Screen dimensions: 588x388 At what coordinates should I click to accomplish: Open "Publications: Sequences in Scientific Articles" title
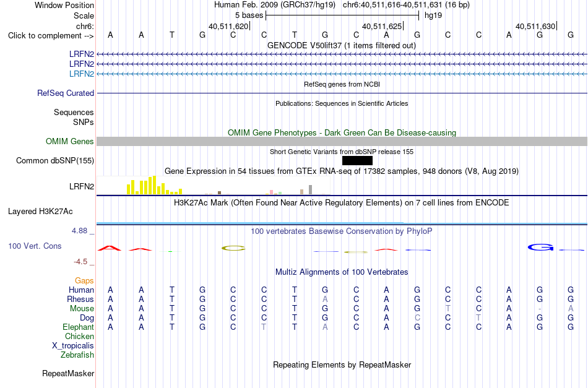342,103
